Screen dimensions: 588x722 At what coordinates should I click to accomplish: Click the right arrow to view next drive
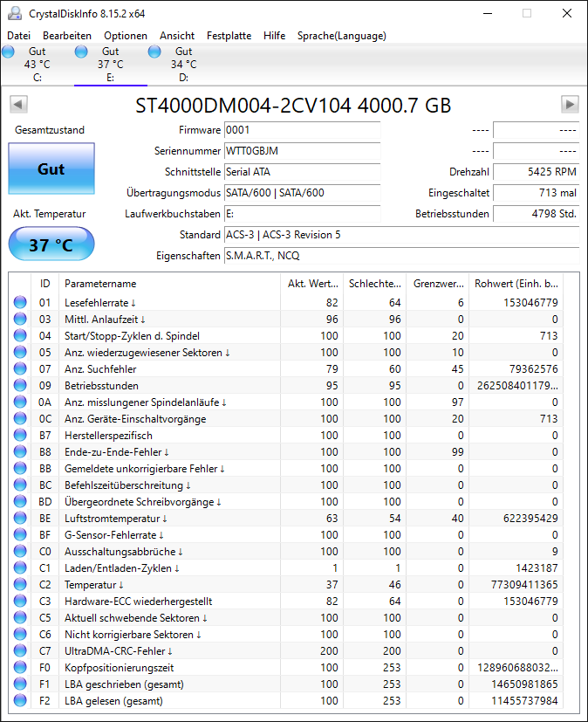coord(570,104)
